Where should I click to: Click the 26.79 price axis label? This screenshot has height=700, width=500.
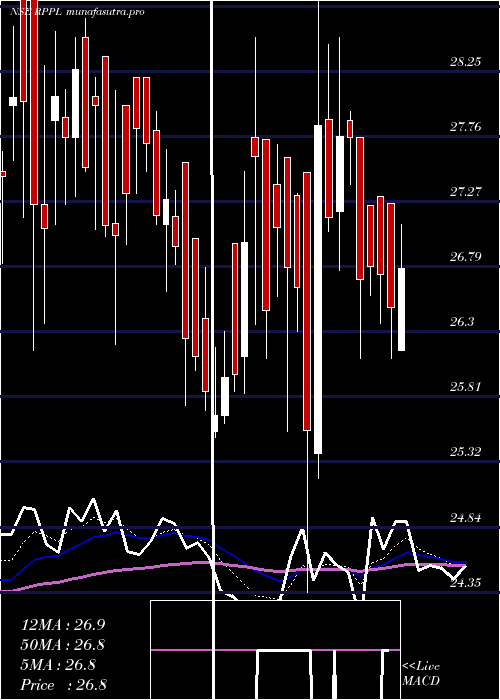click(x=465, y=257)
